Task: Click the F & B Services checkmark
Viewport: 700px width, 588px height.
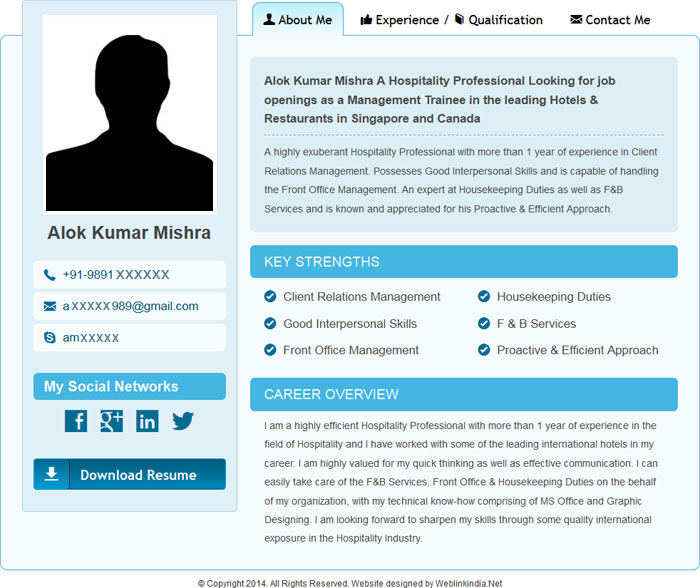Action: pyautogui.click(x=484, y=324)
